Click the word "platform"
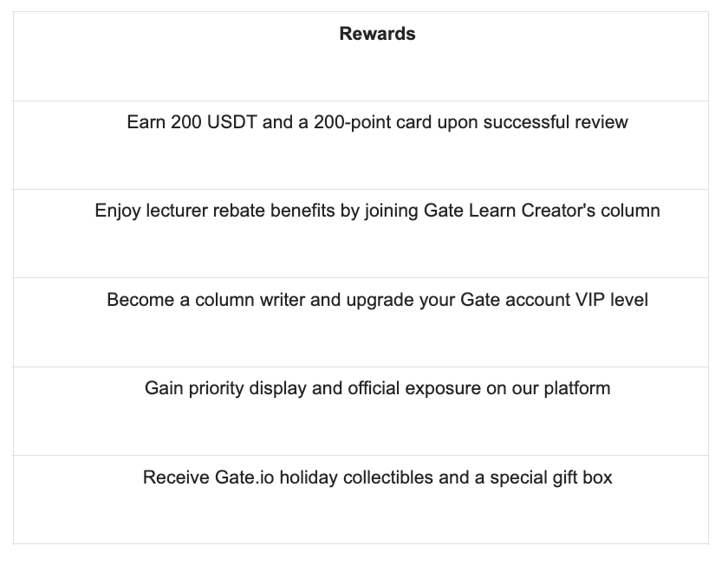 pyautogui.click(x=576, y=388)
